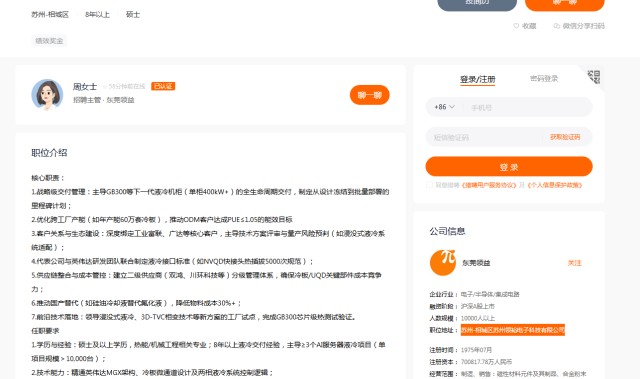Click 苏州-相城区 location at top

coord(50,14)
